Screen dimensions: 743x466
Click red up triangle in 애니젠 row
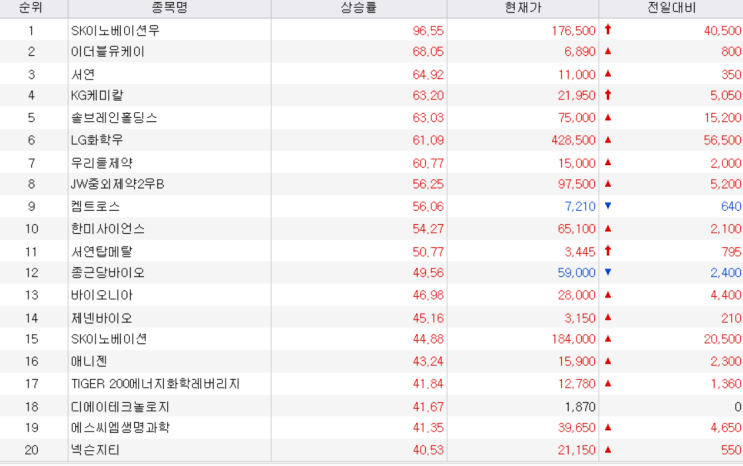pyautogui.click(x=608, y=361)
